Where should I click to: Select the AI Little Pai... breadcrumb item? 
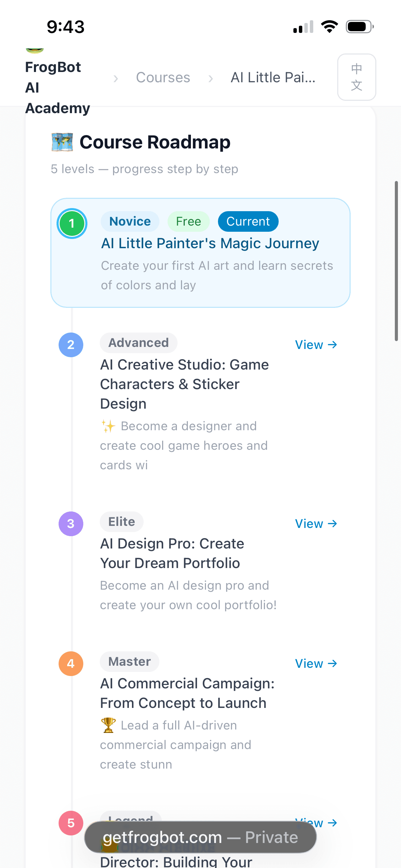[273, 77]
